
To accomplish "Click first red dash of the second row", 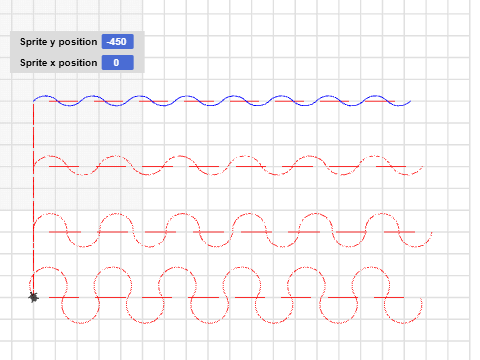I will pos(64,166).
